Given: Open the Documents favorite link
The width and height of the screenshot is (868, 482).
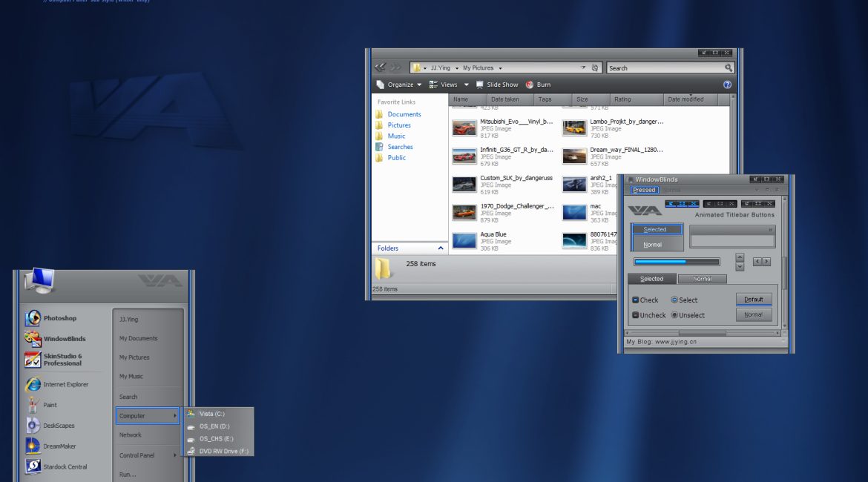Looking at the screenshot, I should (404, 114).
